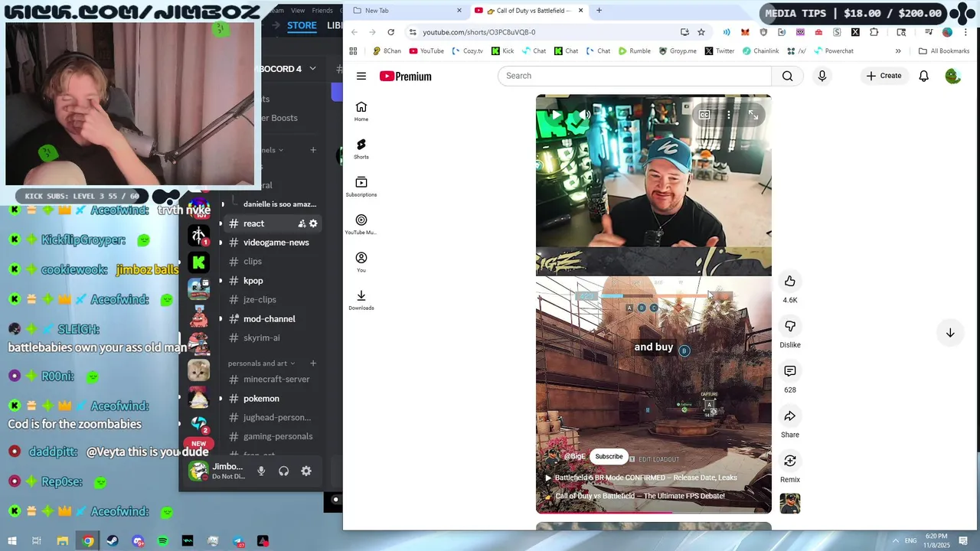Viewport: 980px width, 551px height.
Task: Click the search magnifier button
Action: tap(787, 76)
